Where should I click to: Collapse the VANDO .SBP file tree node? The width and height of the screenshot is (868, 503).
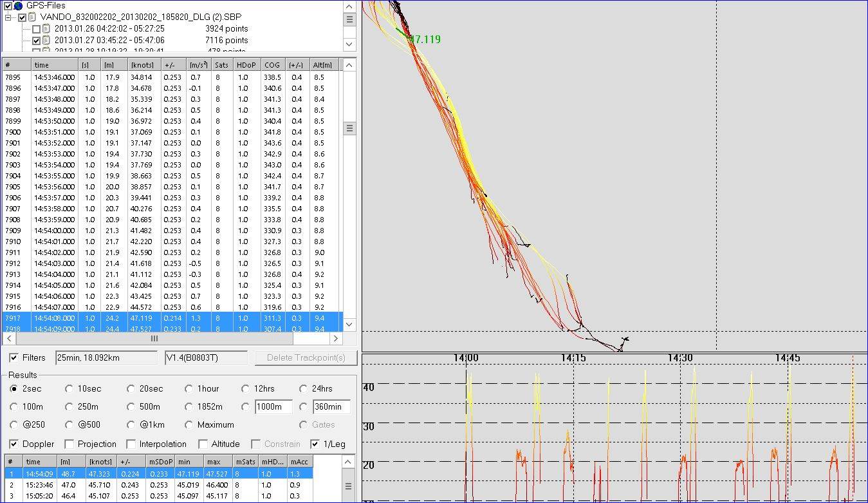click(x=9, y=17)
